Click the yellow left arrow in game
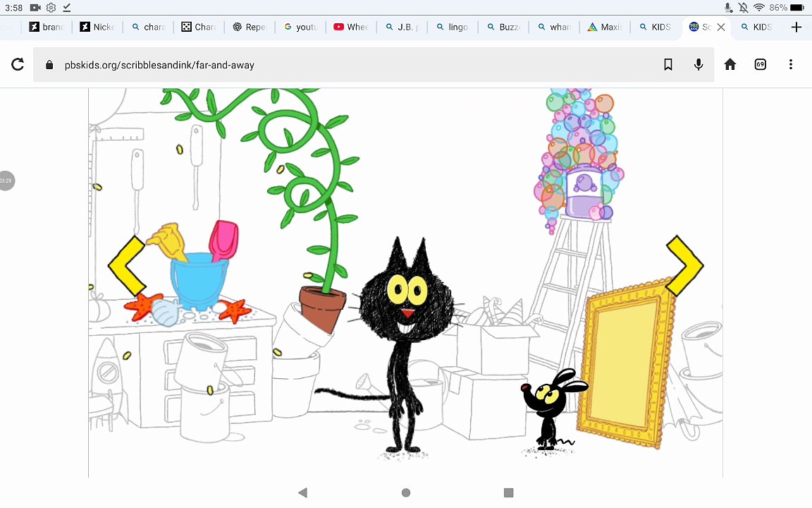 pos(127,266)
